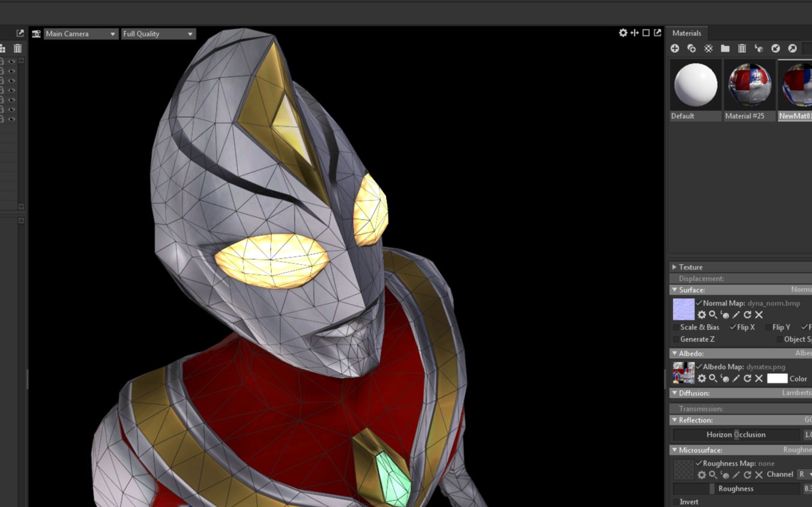Click the Horizon Occlusion slider
This screenshot has width=812, height=507.
[x=736, y=434]
